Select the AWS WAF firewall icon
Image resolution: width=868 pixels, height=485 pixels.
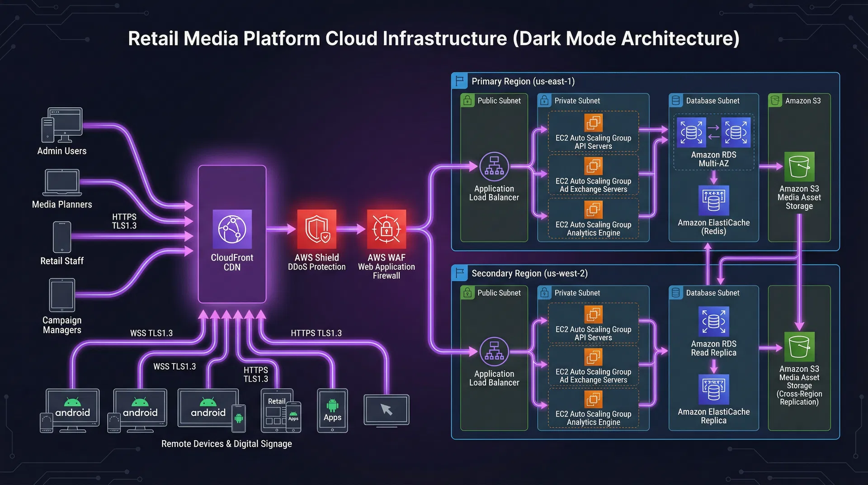387,230
